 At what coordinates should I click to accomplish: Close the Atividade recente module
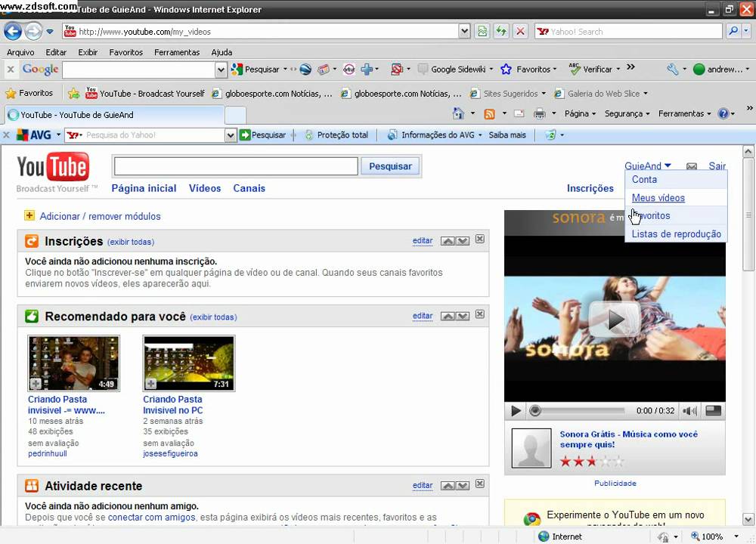[x=480, y=484]
